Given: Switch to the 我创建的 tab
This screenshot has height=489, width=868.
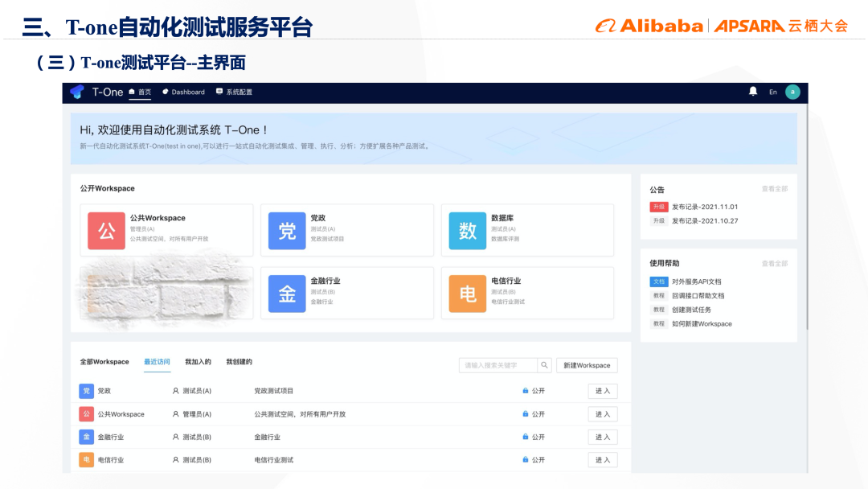Looking at the screenshot, I should 240,362.
